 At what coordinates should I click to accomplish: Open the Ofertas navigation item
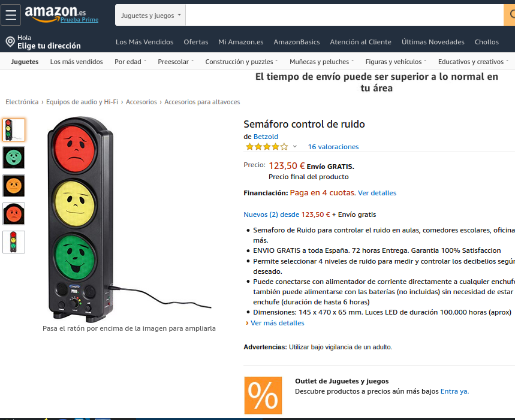[196, 42]
